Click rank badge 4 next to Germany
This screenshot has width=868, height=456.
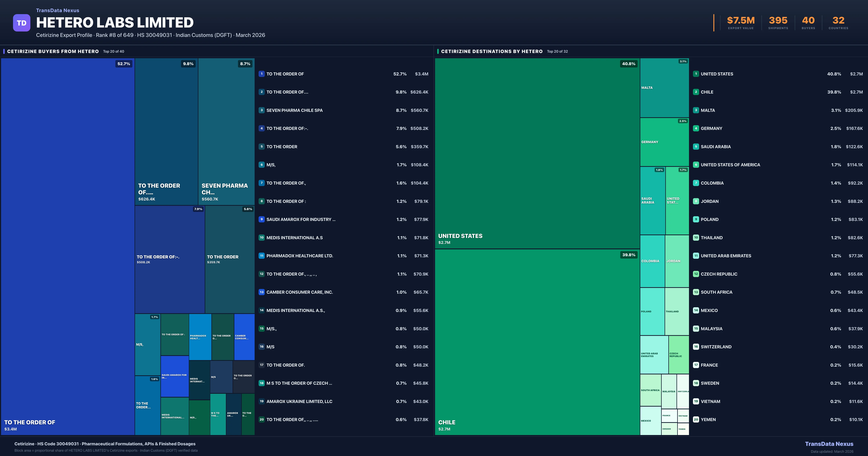coord(696,128)
